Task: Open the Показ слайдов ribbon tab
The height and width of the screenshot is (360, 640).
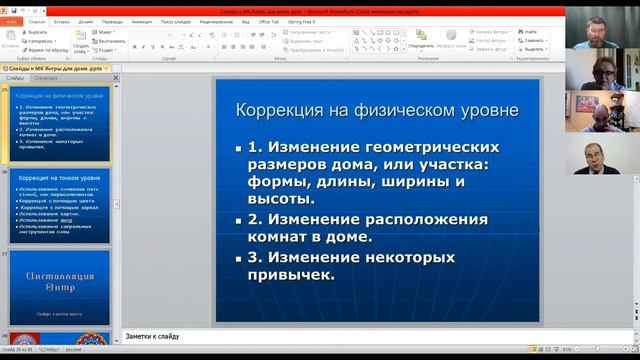Action: pyautogui.click(x=176, y=22)
